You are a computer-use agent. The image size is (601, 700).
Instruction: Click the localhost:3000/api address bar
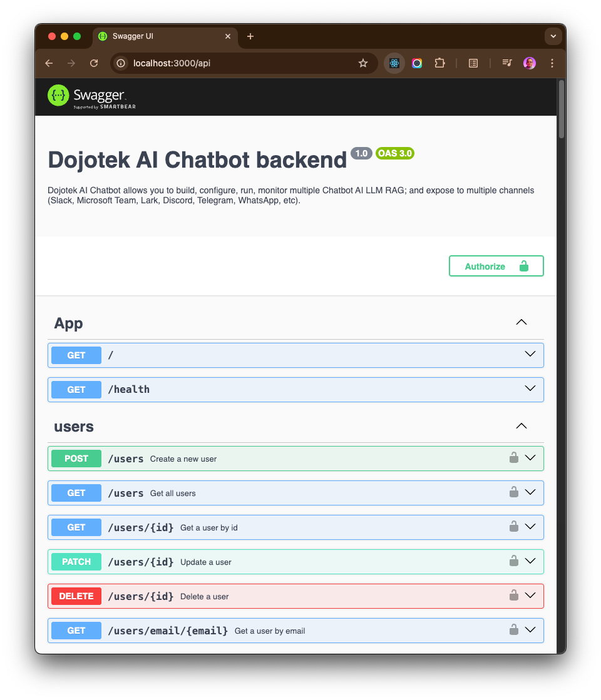(238, 63)
